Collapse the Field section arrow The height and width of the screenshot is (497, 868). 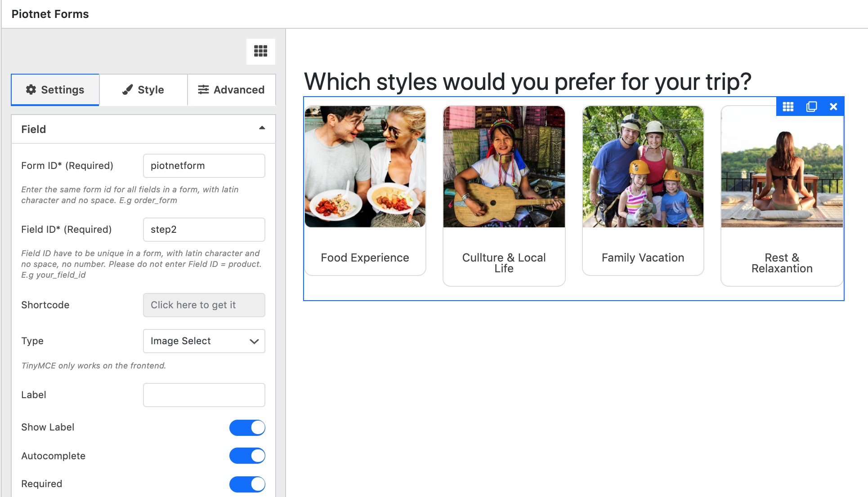click(x=262, y=129)
